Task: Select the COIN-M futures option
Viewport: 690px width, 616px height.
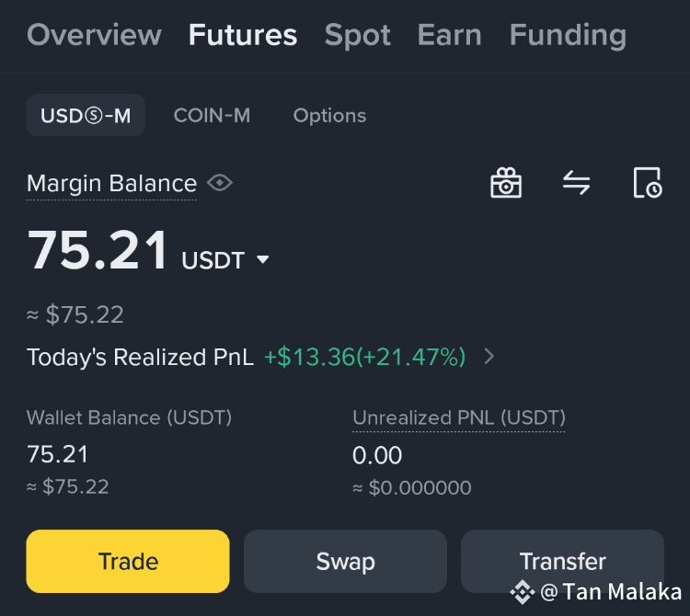Action: pyautogui.click(x=212, y=116)
